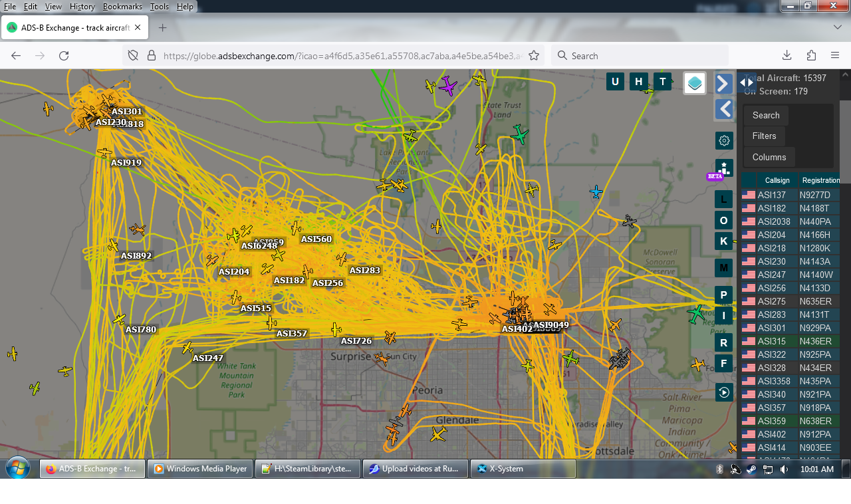Open the Edit menu
Viewport: 851px width, 504px height.
(x=31, y=7)
